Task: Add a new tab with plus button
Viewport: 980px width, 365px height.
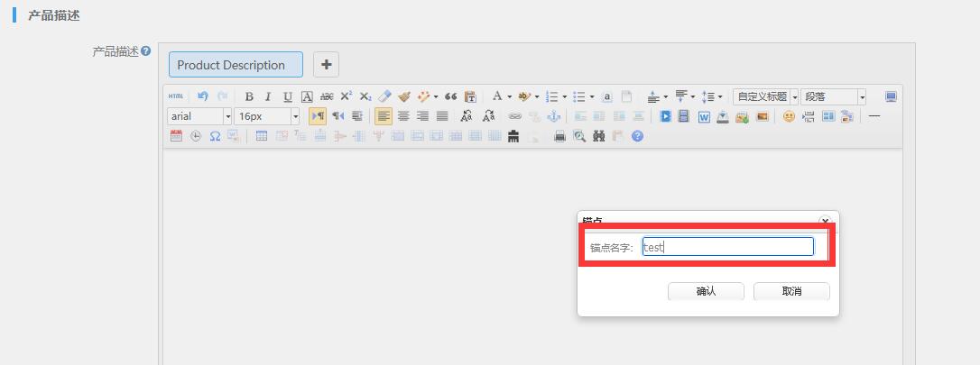Action: coord(327,65)
